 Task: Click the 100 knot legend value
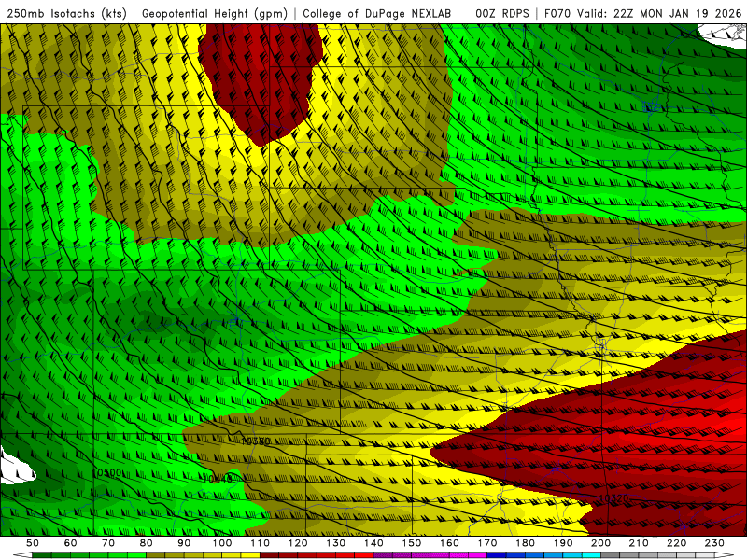[222, 543]
